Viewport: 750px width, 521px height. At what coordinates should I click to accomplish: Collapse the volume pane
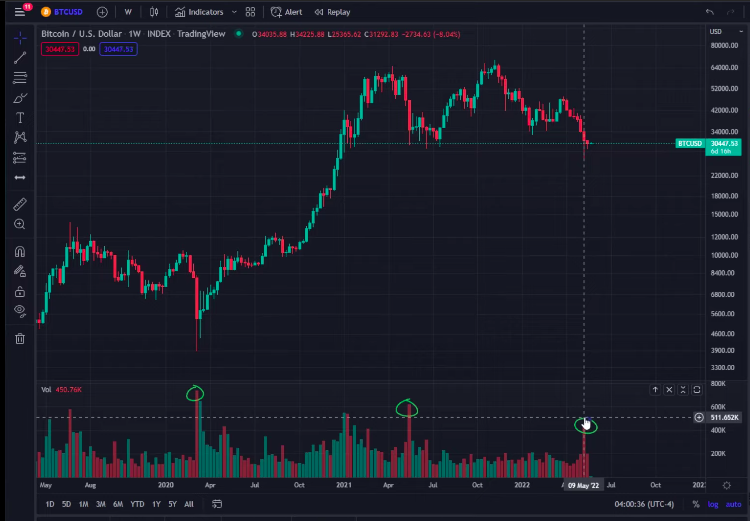click(683, 390)
